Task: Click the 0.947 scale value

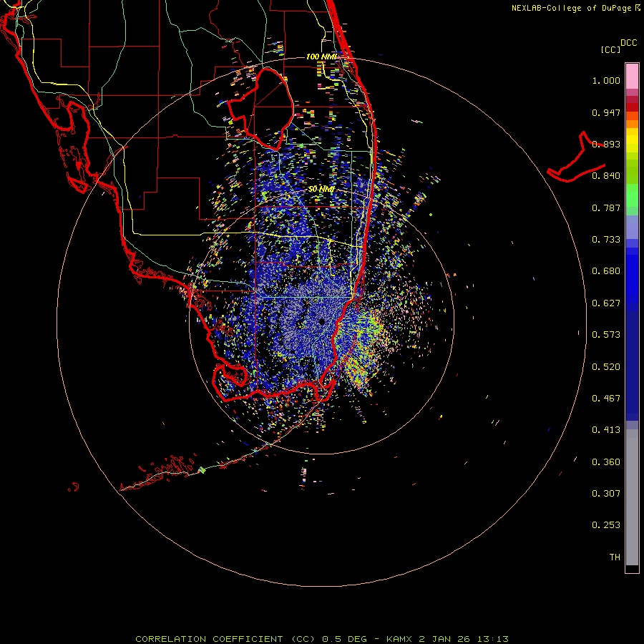Action: click(606, 112)
